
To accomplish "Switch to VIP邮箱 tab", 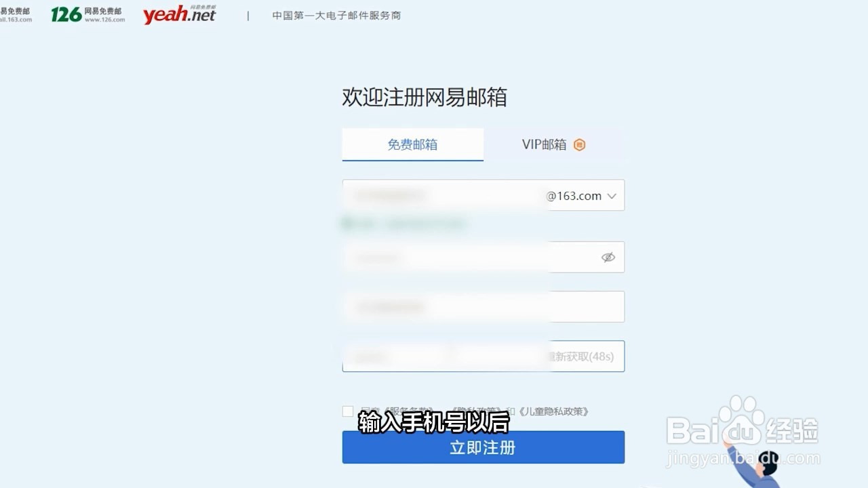I will coord(554,144).
